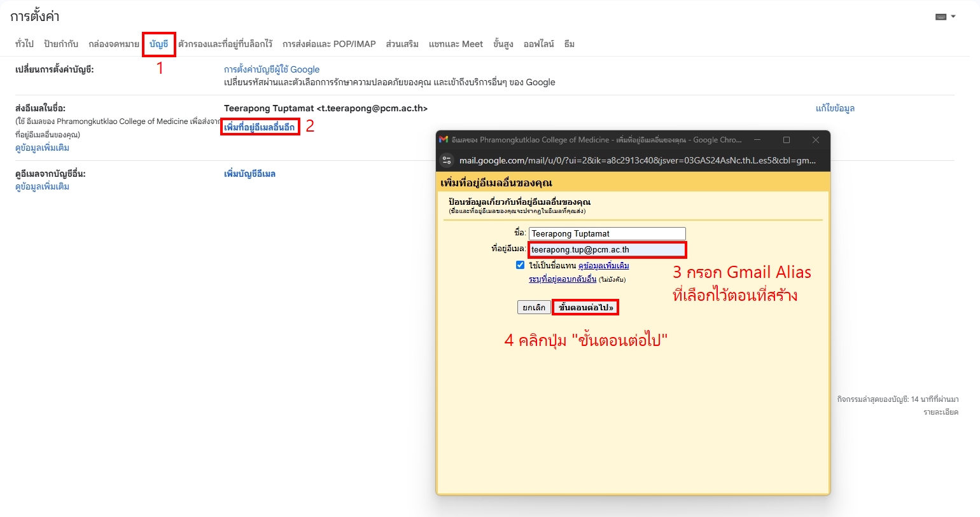Open การตั้งค่าบัญชีผู้ใช้ Google link
The height and width of the screenshot is (517, 980).
click(x=272, y=69)
